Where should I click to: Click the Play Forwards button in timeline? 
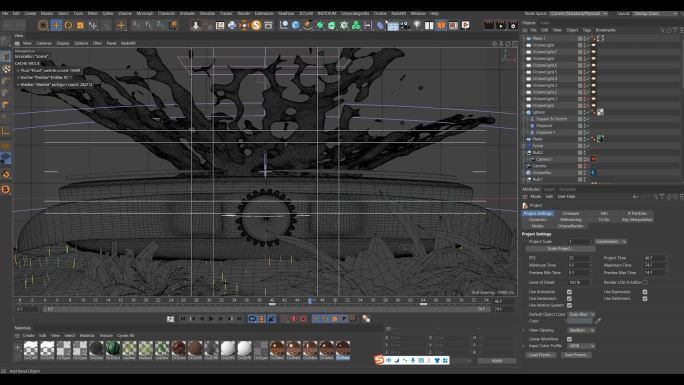[211, 319]
